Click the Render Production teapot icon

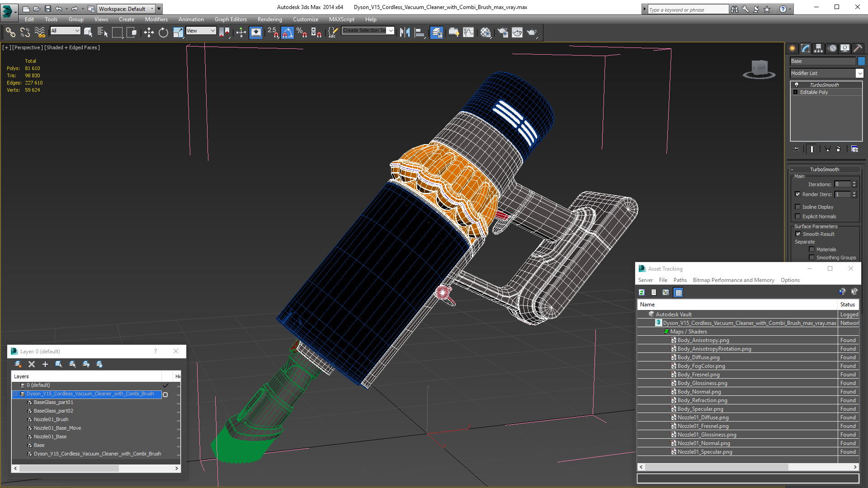[x=532, y=32]
